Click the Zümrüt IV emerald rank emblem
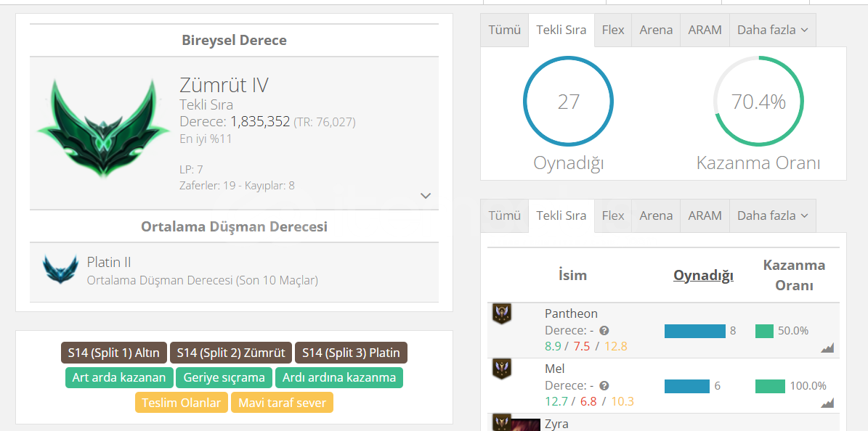The image size is (868, 431). coord(104,128)
